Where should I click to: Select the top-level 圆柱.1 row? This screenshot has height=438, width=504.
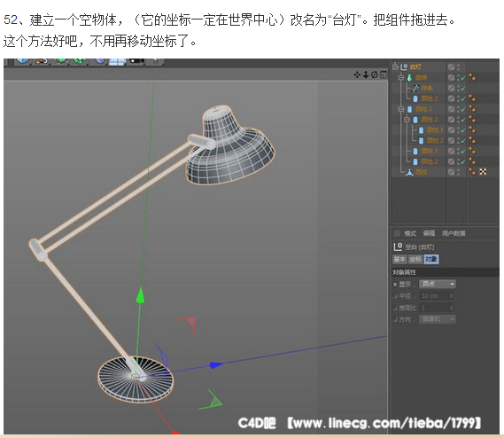(x=423, y=109)
